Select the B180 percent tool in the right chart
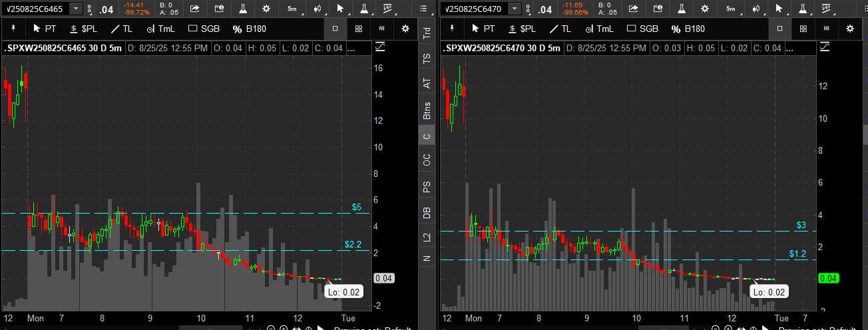The height and width of the screenshot is (330, 868). point(688,29)
